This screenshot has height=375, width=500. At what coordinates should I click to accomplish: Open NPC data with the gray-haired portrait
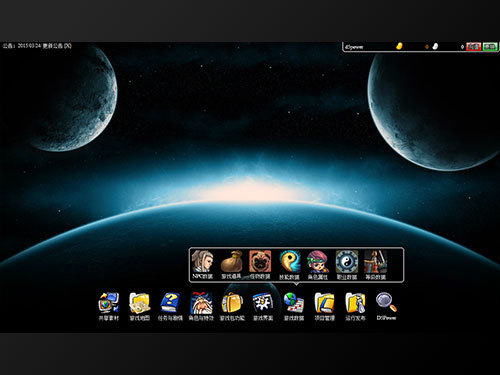202,262
